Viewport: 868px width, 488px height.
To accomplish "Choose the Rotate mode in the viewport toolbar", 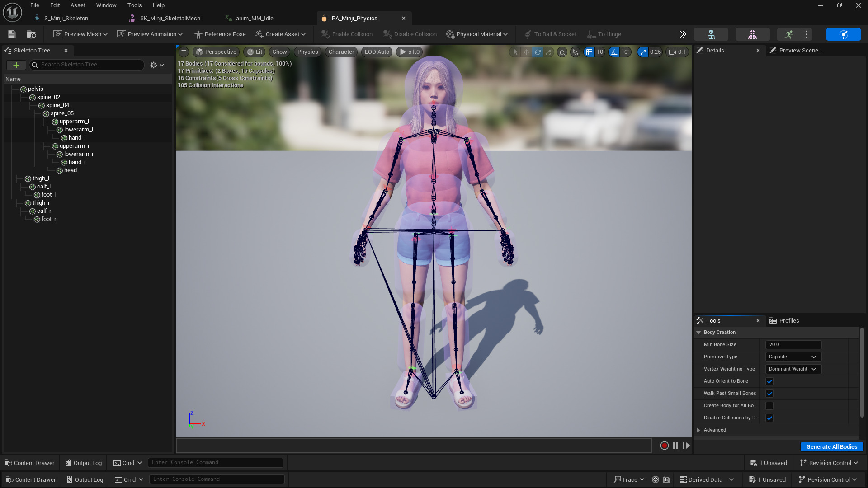I will tap(537, 52).
